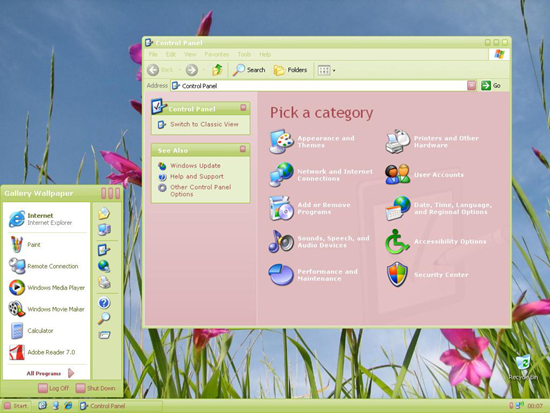Screen dimensions: 550x413
Task: Open the Recycle Bin on desktop
Action: [523, 367]
